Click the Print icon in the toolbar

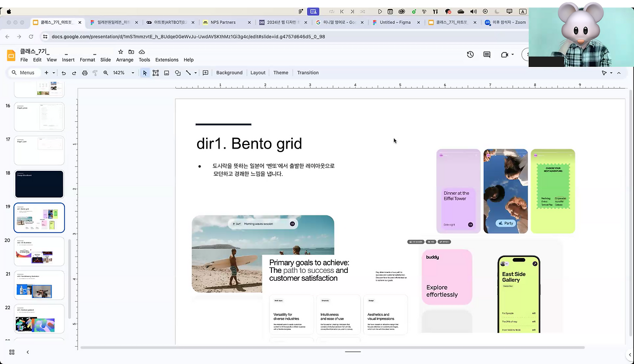pos(85,73)
